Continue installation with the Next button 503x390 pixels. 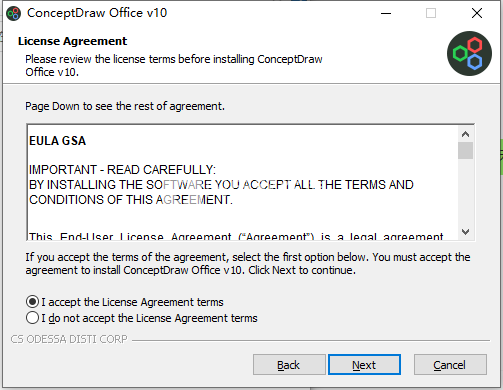(x=364, y=365)
